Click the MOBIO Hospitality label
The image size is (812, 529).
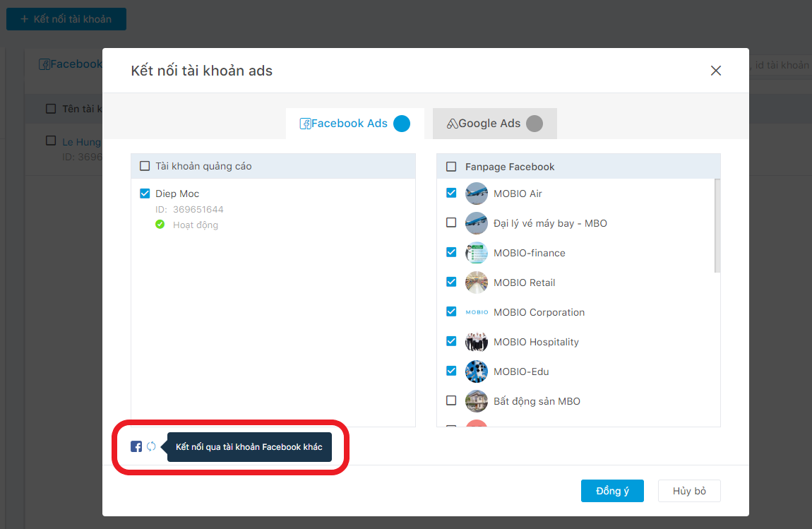click(x=536, y=342)
